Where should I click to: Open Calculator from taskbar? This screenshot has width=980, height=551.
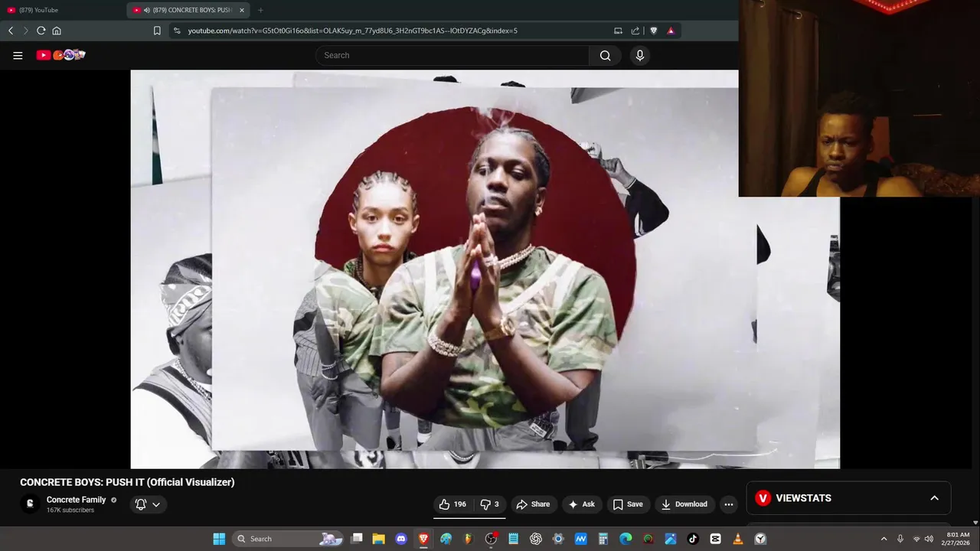tap(603, 539)
